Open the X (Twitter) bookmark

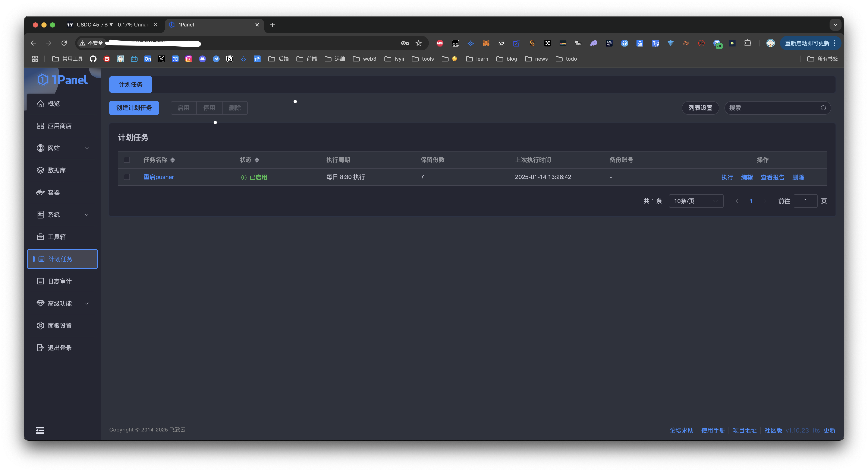pyautogui.click(x=161, y=59)
